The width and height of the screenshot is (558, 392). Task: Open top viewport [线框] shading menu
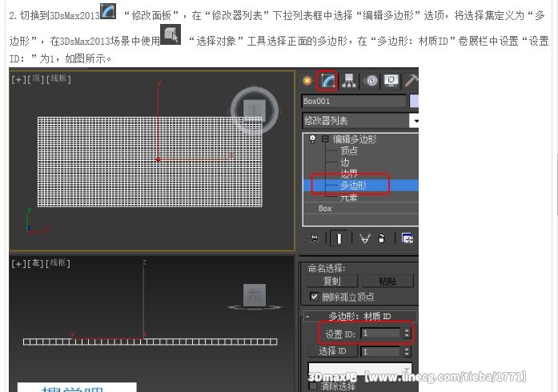[x=58, y=79]
